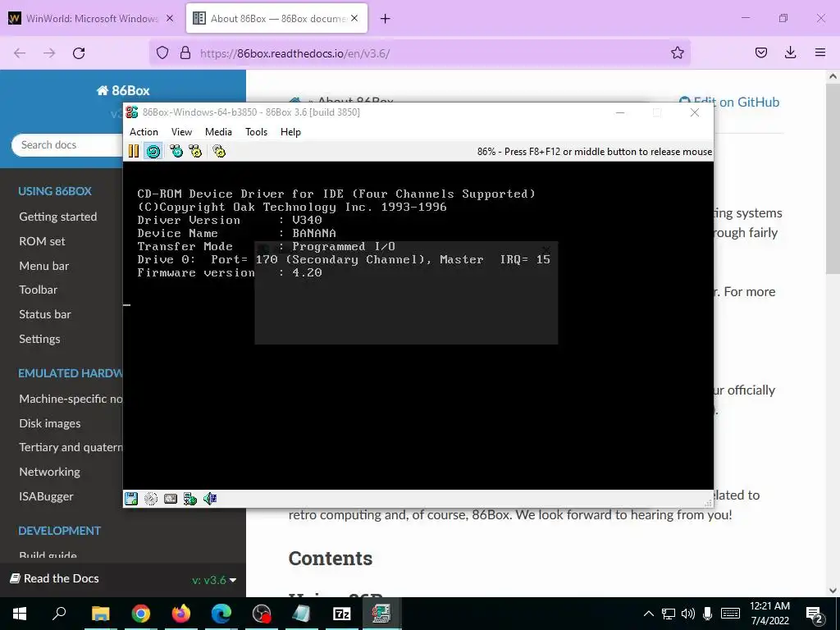Click the floppy disk status bar icon
Viewport: 840px width, 630px height.
[x=131, y=499]
